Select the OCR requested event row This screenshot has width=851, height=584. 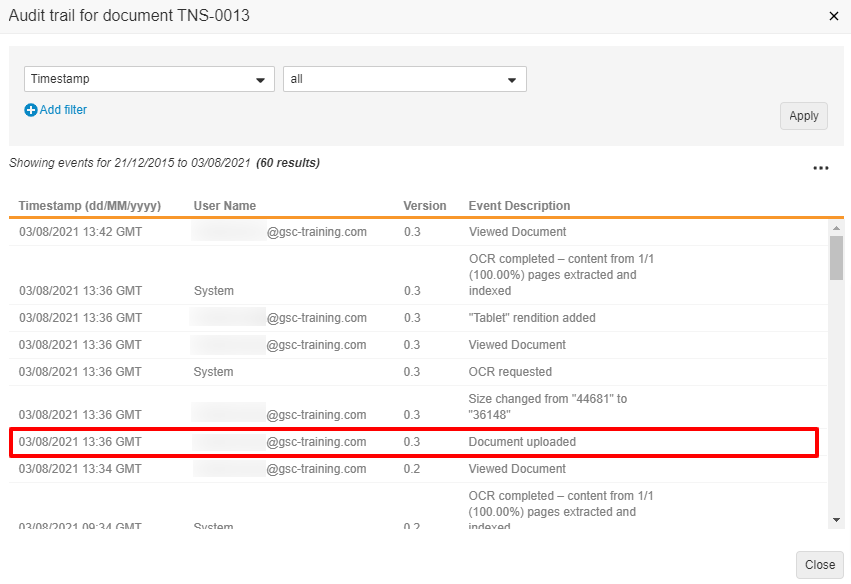414,372
